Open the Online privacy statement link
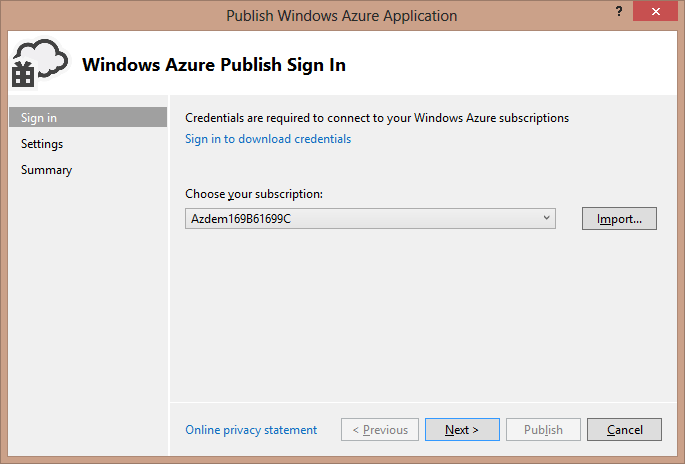This screenshot has height=464, width=685. pyautogui.click(x=251, y=430)
